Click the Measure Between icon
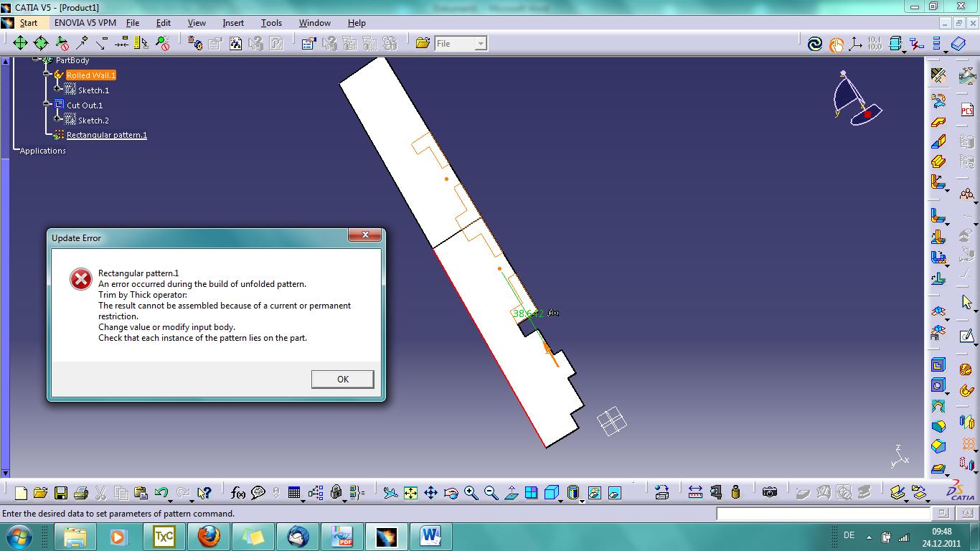980x551 pixels. [x=695, y=493]
